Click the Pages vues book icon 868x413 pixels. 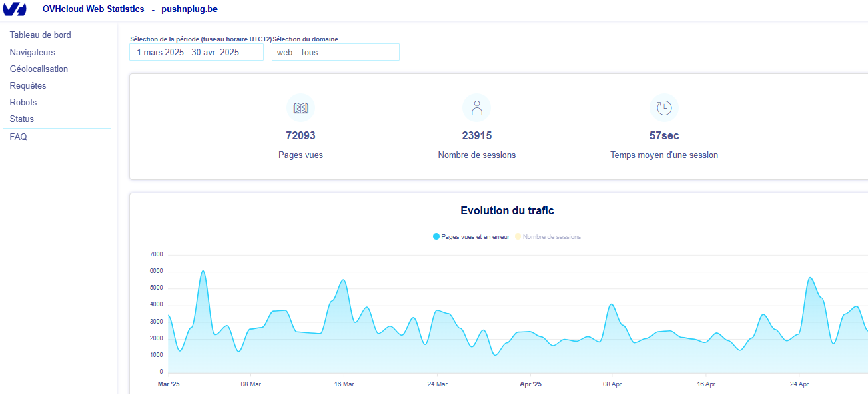[300, 107]
